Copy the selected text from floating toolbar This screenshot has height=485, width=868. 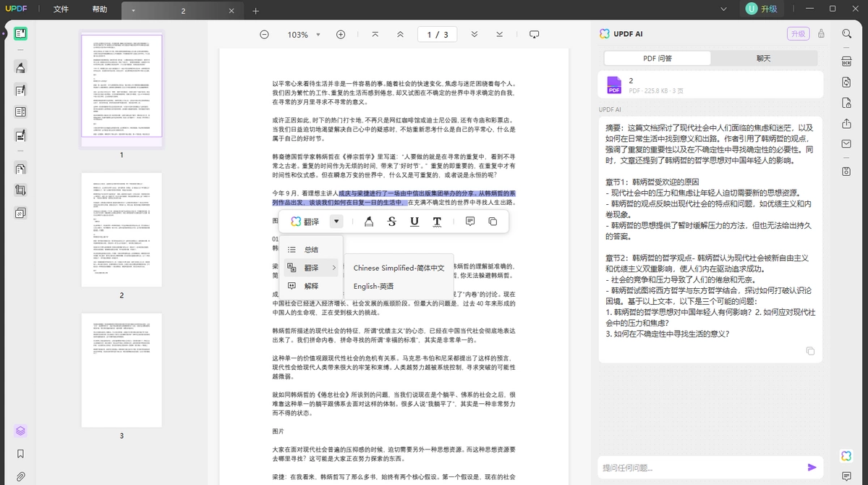coord(493,222)
